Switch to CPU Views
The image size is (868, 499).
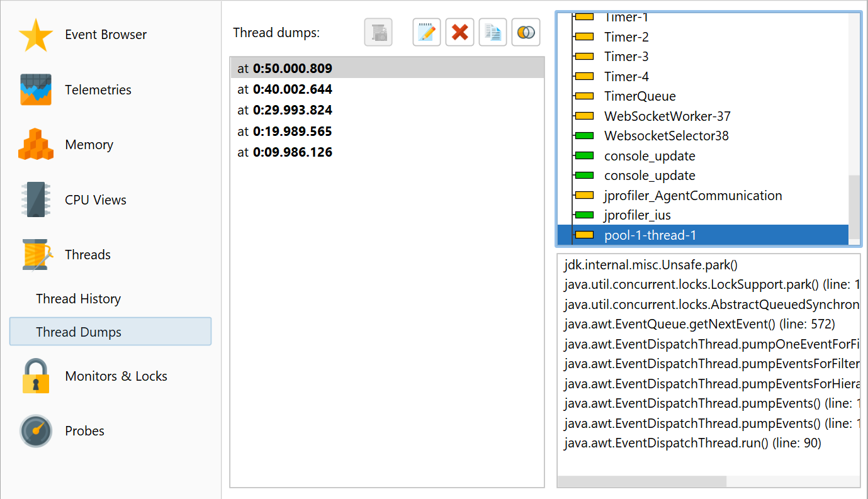tap(96, 200)
